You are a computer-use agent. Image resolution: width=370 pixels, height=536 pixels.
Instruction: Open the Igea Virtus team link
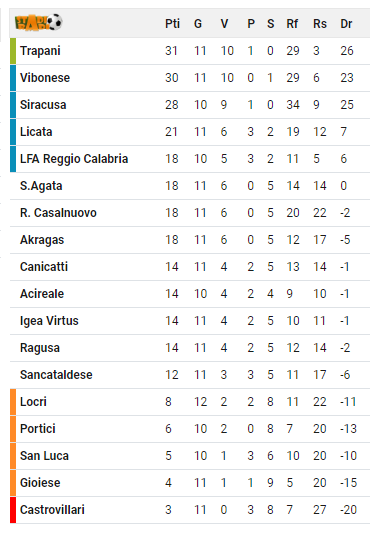(x=49, y=321)
